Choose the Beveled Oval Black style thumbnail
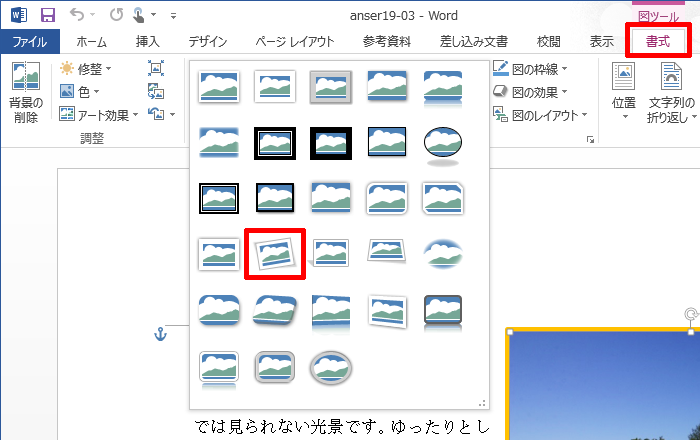 [x=443, y=146]
